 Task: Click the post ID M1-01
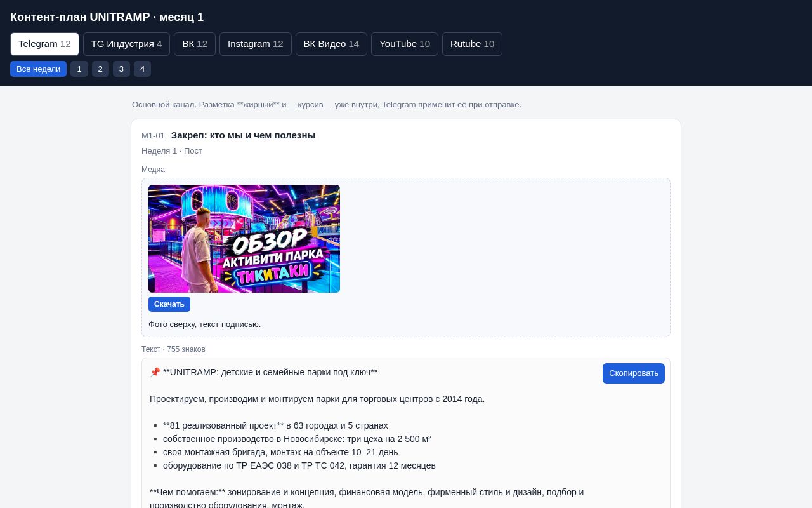(153, 136)
